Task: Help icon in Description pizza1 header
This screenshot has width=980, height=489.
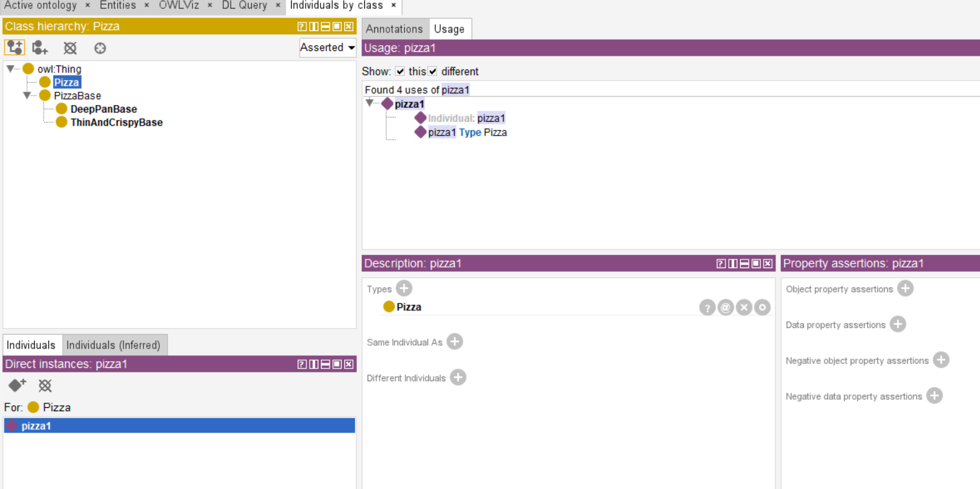Action: [x=721, y=264]
